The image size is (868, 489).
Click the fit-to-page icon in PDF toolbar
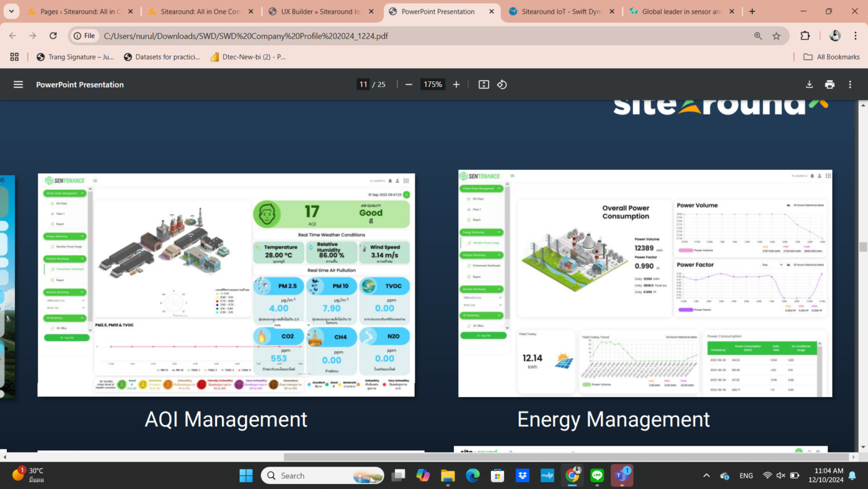(x=484, y=84)
